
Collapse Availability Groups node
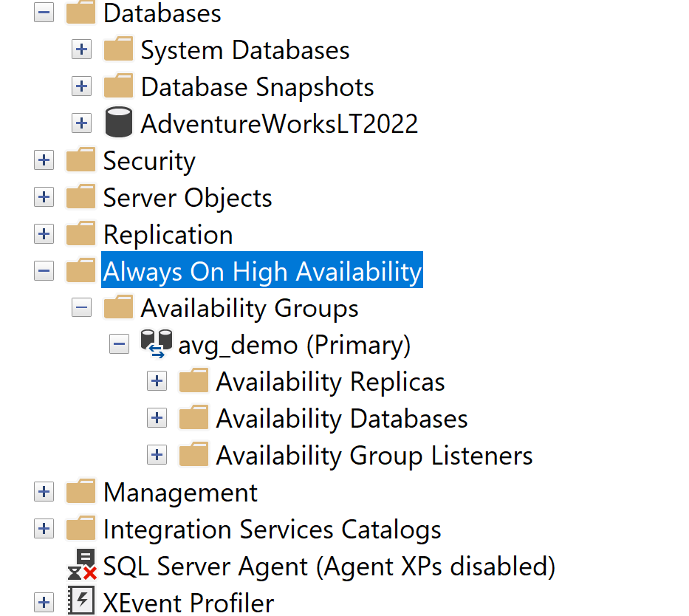pos(82,307)
